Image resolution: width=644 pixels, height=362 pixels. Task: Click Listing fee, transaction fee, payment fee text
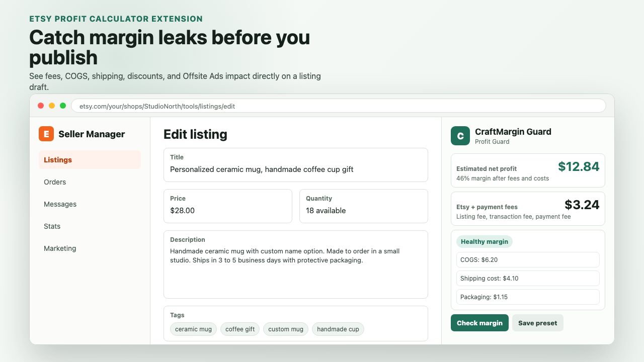pyautogui.click(x=514, y=217)
